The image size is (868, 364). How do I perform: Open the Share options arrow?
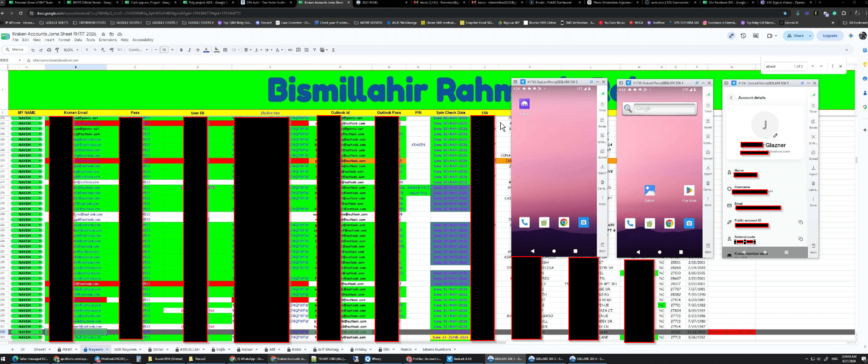point(810,35)
